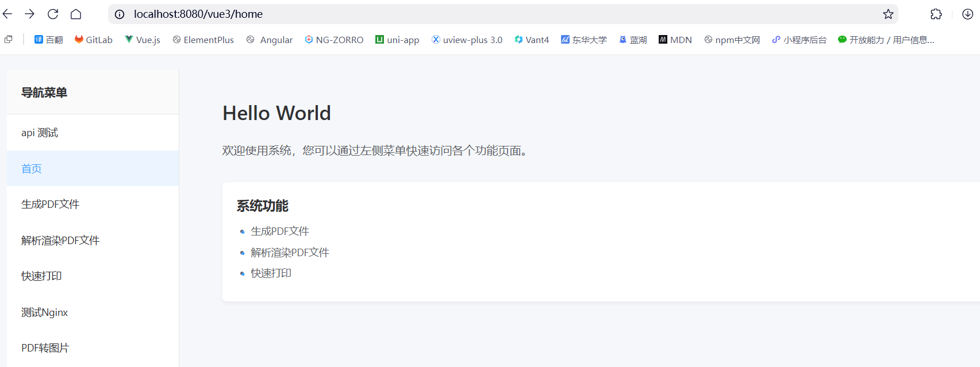Select the 测试Nginx menu item
Image resolution: width=980 pixels, height=367 pixels.
point(93,312)
